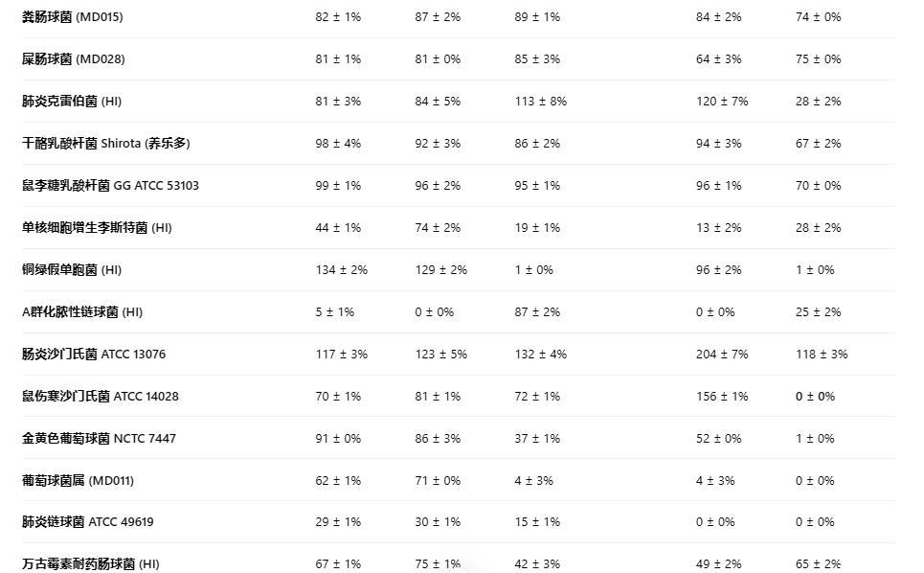Select the 屎肠球菌 (MD028) row label

coord(74,59)
